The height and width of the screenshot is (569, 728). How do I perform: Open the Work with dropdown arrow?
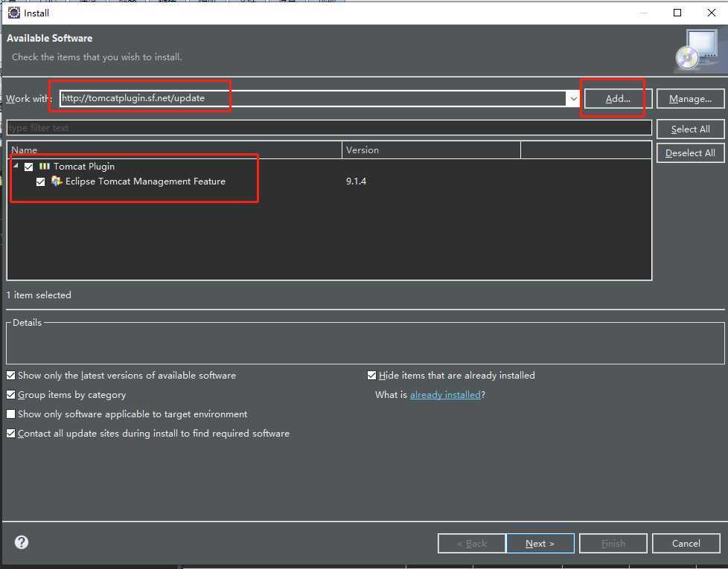(573, 98)
